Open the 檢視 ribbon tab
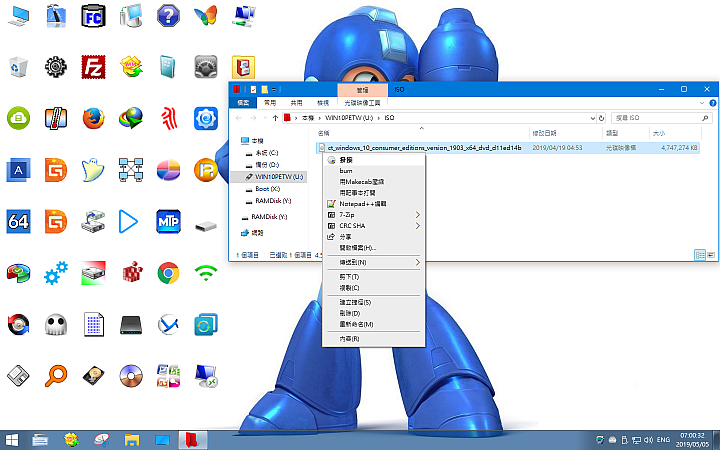Viewport: 720px width, 450px height. 323,103
